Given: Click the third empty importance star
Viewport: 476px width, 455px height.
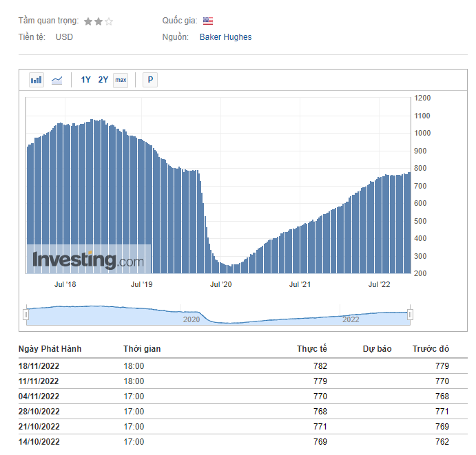Looking at the screenshot, I should click(109, 21).
